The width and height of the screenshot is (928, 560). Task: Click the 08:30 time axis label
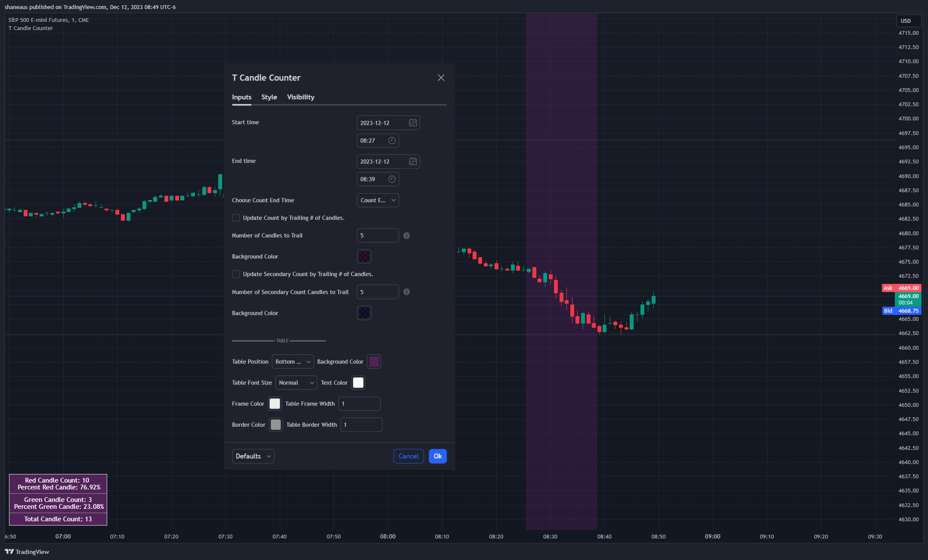click(x=550, y=537)
